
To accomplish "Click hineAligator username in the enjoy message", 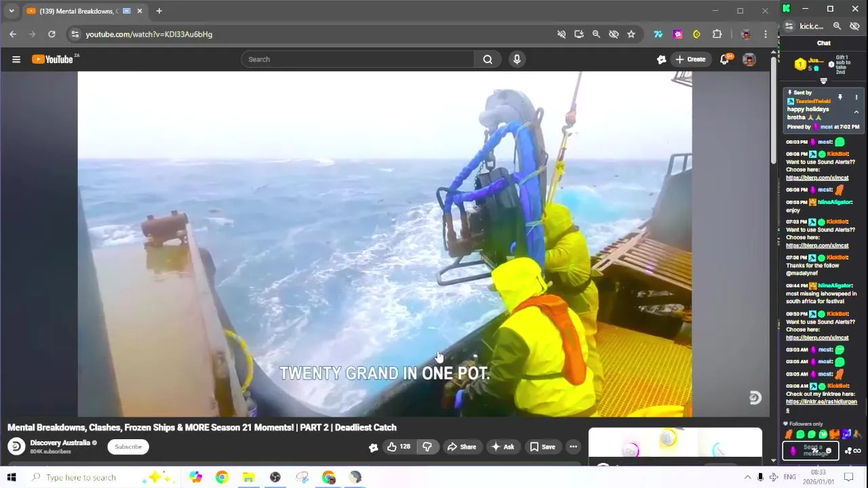I will (835, 202).
